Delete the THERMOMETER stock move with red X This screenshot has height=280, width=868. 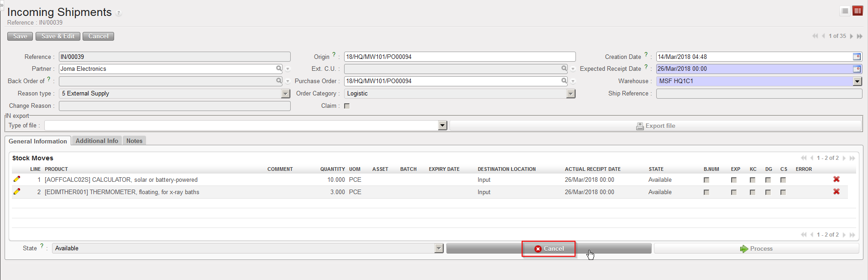[x=836, y=192]
